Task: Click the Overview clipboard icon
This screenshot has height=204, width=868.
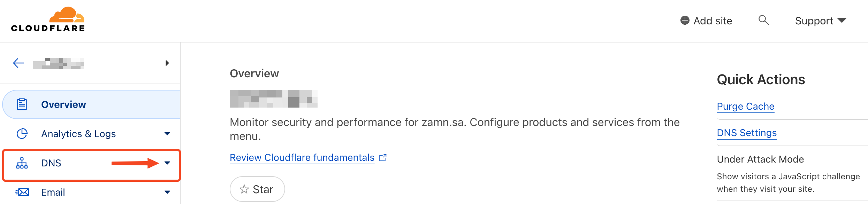Action: pos(22,104)
